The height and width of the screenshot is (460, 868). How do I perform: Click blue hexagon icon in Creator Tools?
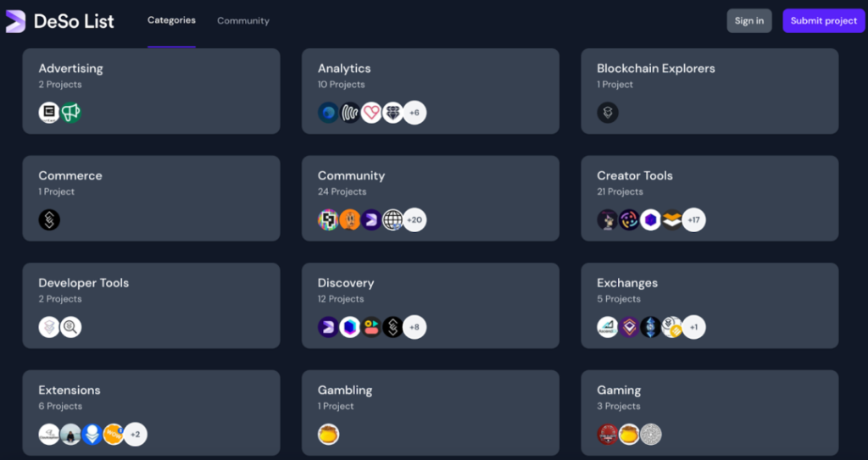651,219
